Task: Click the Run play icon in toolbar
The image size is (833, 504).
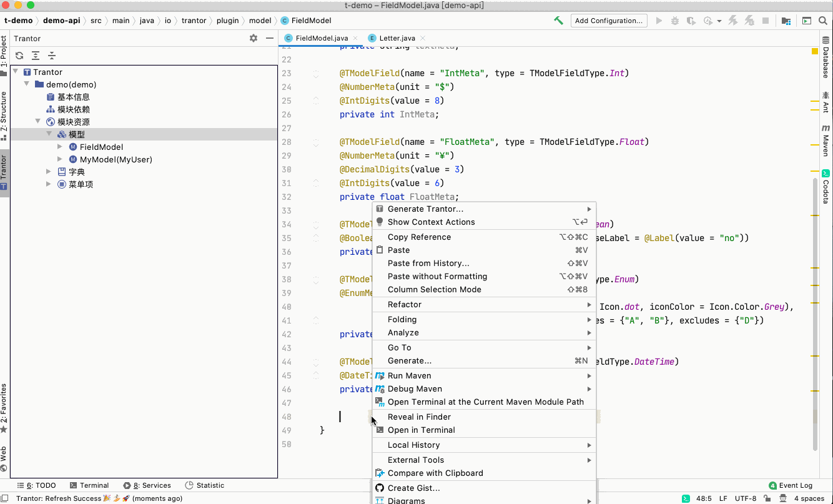Action: pyautogui.click(x=659, y=21)
